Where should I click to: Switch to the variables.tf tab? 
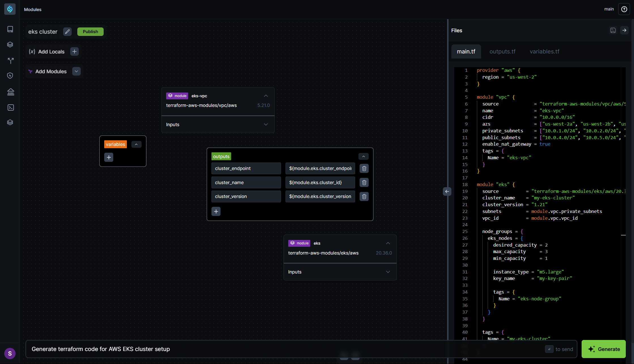click(545, 51)
